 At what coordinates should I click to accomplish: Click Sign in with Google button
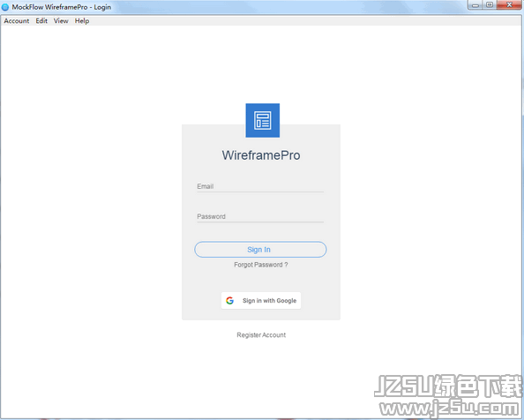(x=261, y=300)
